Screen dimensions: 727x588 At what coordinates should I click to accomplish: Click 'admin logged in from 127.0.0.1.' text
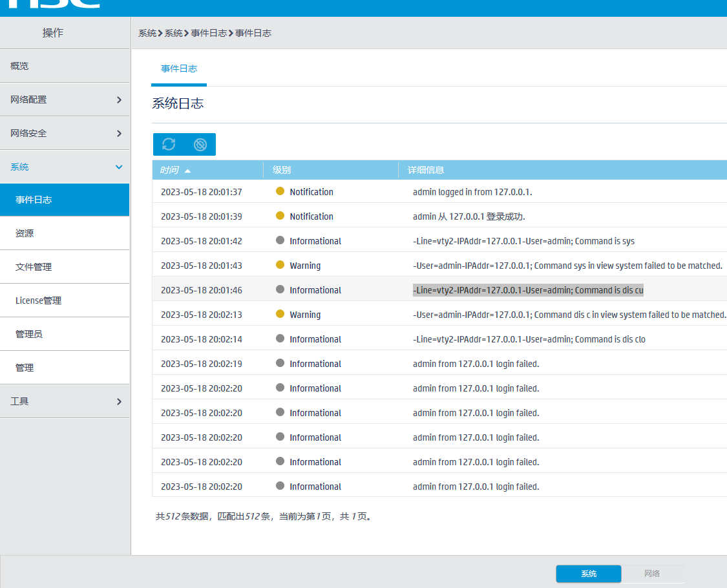[472, 192]
